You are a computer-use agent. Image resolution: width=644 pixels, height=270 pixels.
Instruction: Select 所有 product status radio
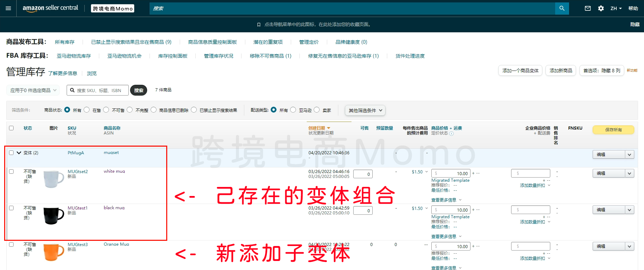point(67,110)
